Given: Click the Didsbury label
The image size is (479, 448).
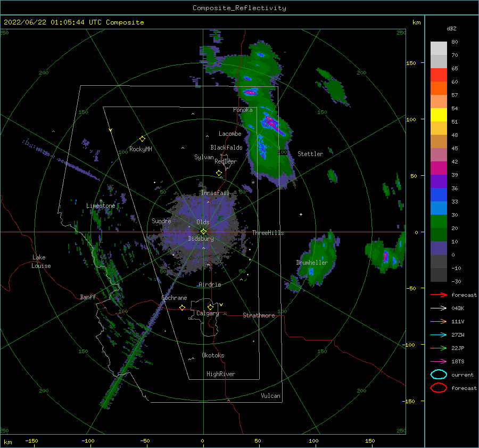Looking at the screenshot, I should 201,239.
